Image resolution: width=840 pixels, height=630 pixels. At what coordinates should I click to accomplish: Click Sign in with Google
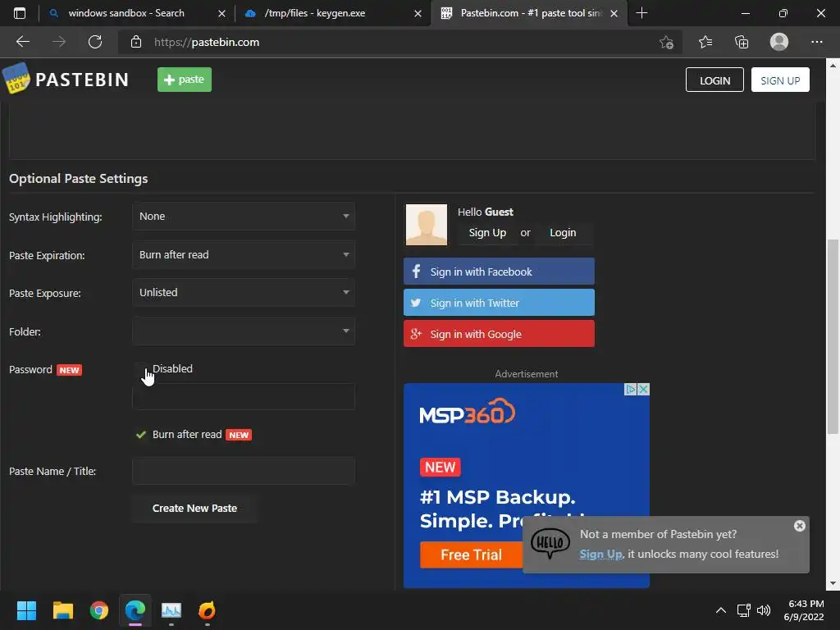pyautogui.click(x=499, y=334)
